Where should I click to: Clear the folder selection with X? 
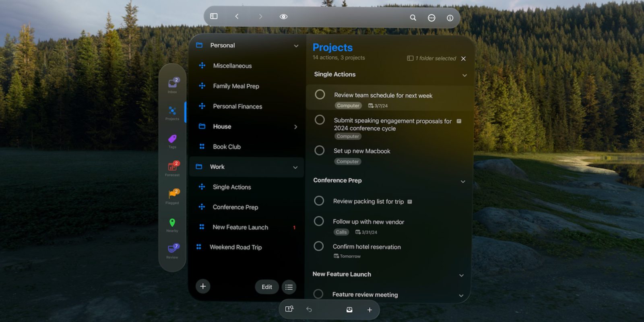pos(463,59)
